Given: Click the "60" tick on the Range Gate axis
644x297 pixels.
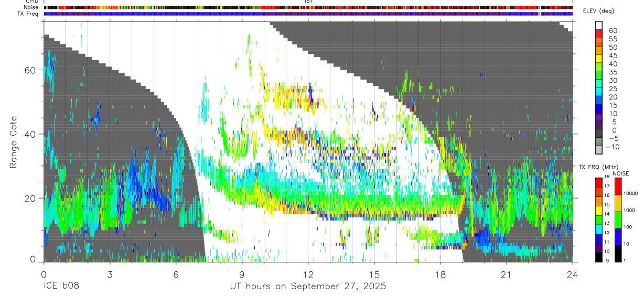Looking at the screenshot, I should click(x=30, y=70).
